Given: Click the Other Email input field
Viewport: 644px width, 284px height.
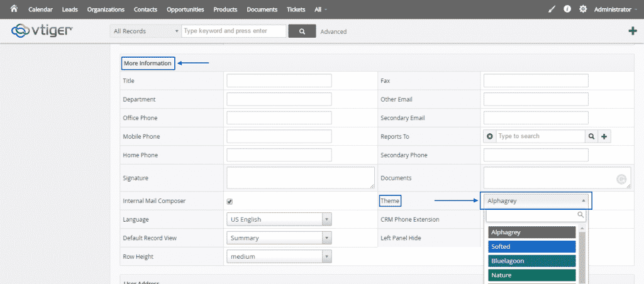Looking at the screenshot, I should click(x=536, y=99).
